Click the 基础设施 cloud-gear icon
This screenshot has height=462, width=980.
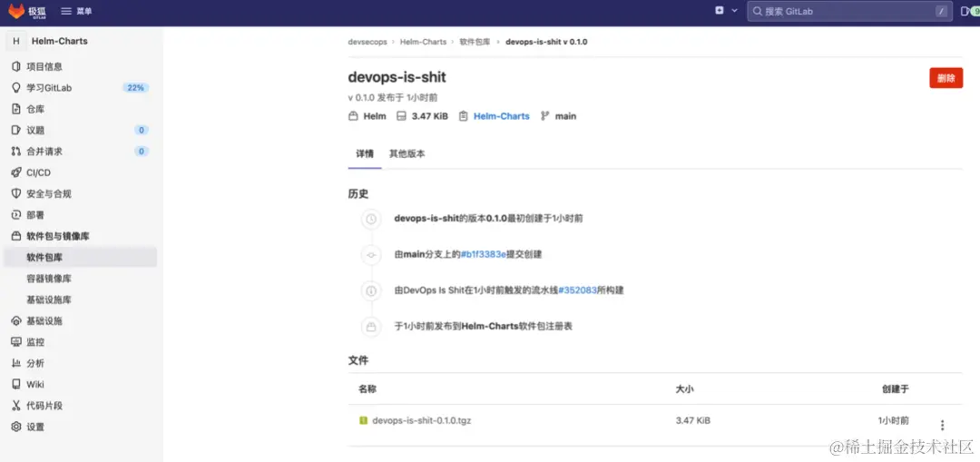click(16, 321)
